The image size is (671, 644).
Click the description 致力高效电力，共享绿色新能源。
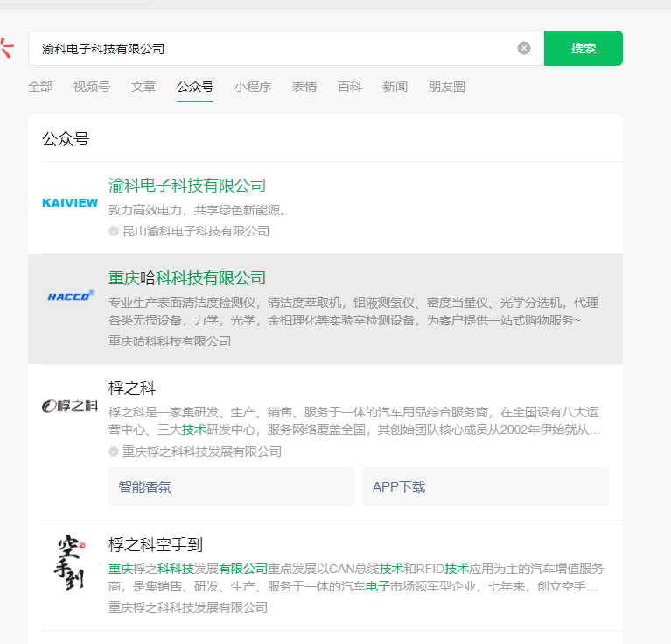(x=198, y=210)
